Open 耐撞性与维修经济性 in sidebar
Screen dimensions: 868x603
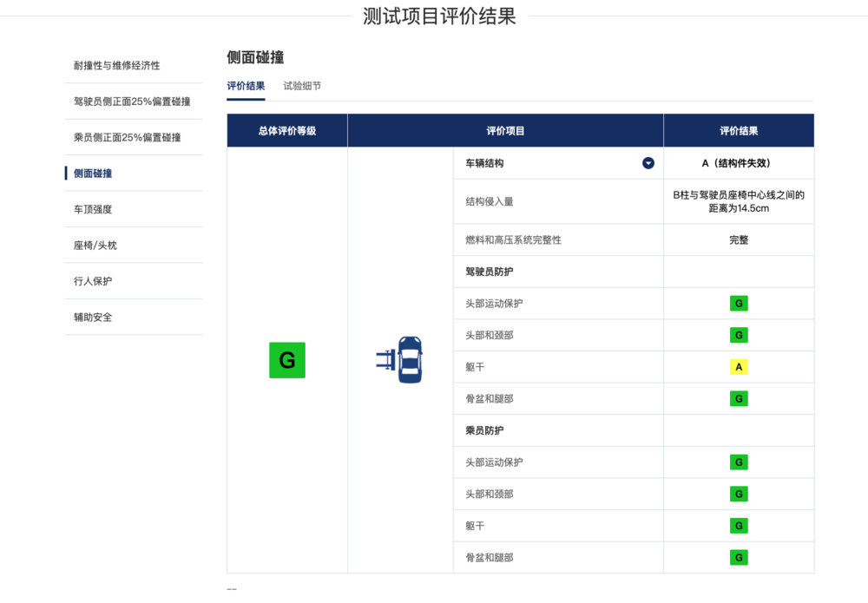117,65
